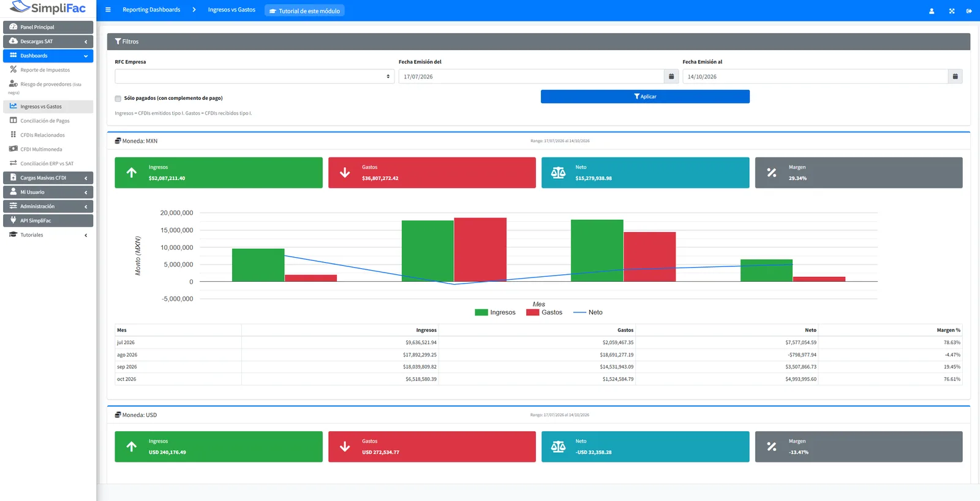Open CFDI Multimoneda menu item
The image size is (980, 501).
pyautogui.click(x=48, y=149)
